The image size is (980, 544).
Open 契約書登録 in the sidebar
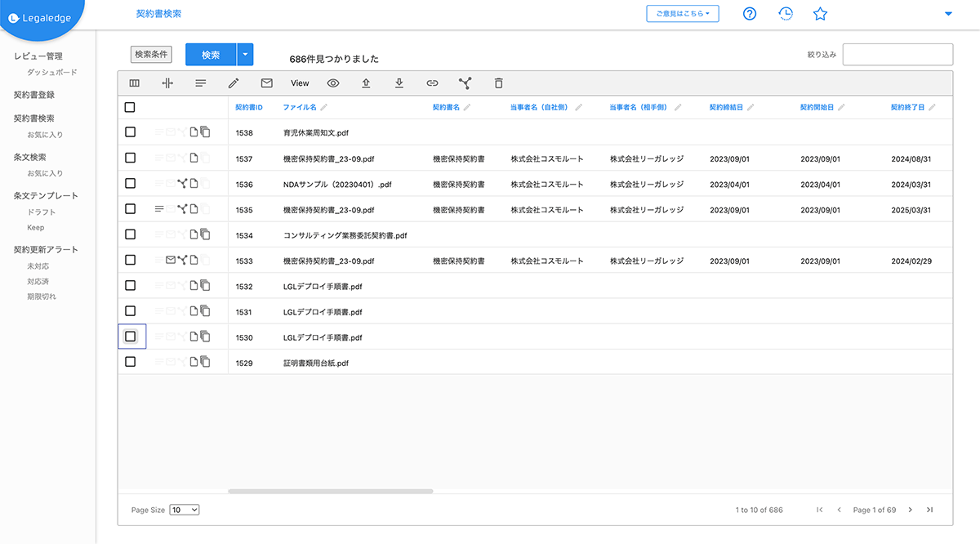(34, 95)
